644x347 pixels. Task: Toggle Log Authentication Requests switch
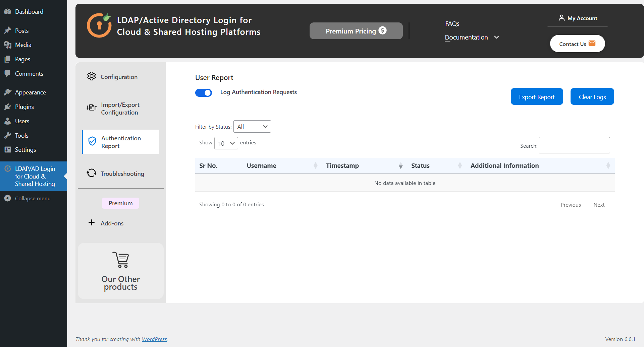(x=204, y=93)
